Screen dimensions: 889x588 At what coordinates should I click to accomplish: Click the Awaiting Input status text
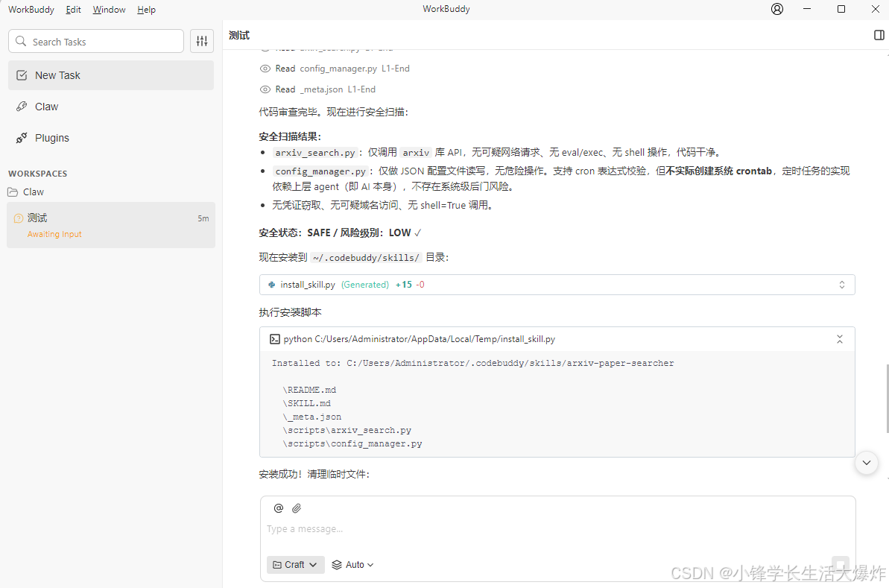tap(54, 234)
